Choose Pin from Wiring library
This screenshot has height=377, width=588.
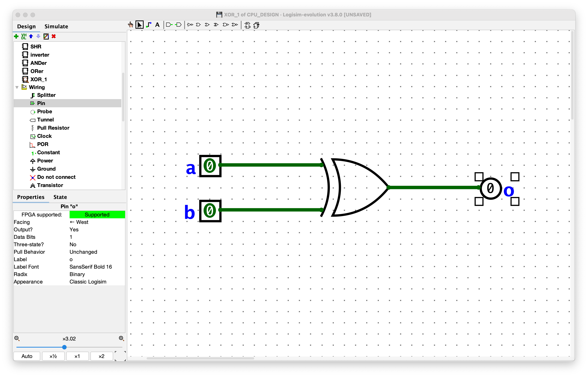tap(38, 103)
